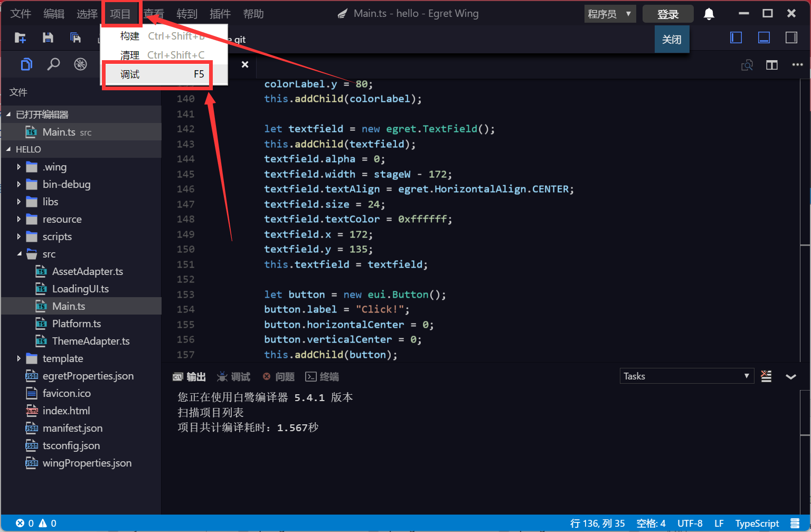811x532 pixels.
Task: Open the file explorer sidebar icon
Action: [26, 64]
